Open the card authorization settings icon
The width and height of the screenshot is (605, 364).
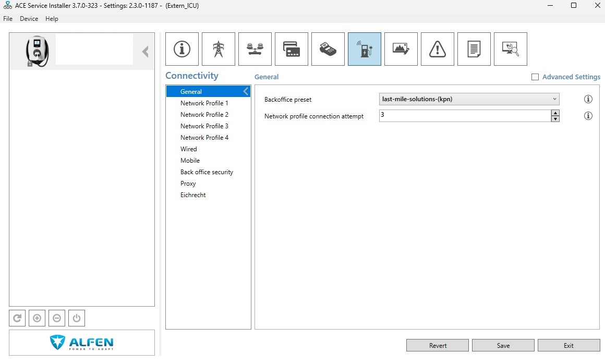292,49
